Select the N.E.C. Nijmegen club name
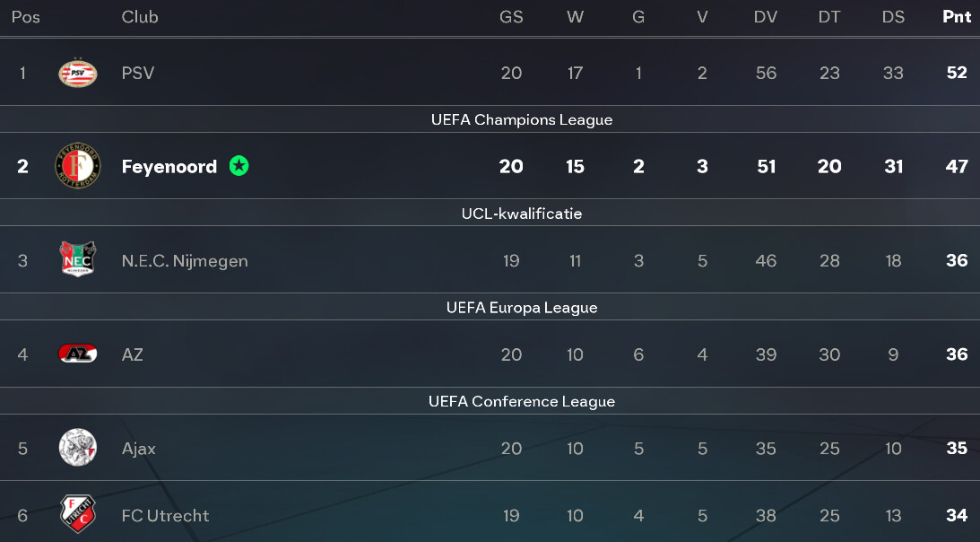The height and width of the screenshot is (542, 980). [185, 261]
